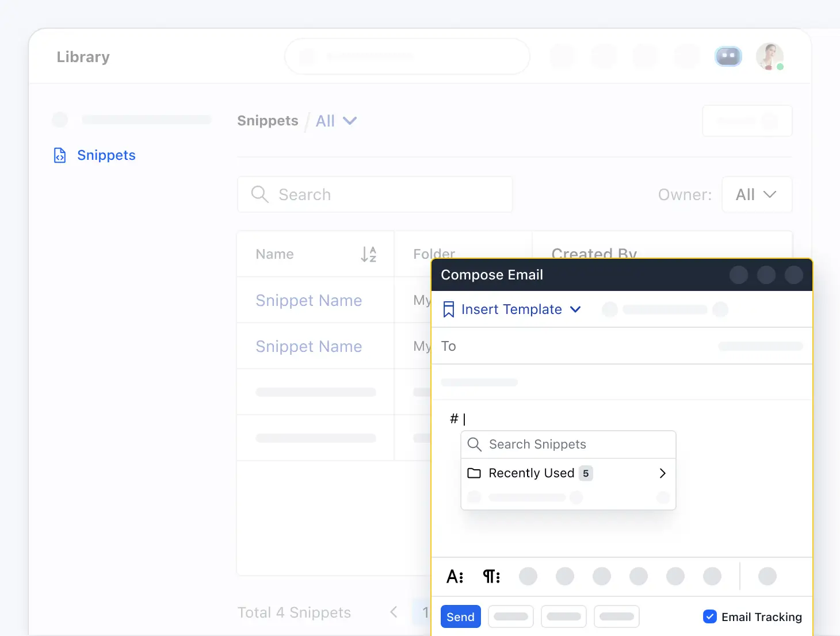Choose Recently Used from snippet popup
Screen dimensions: 840x636
(x=532, y=473)
